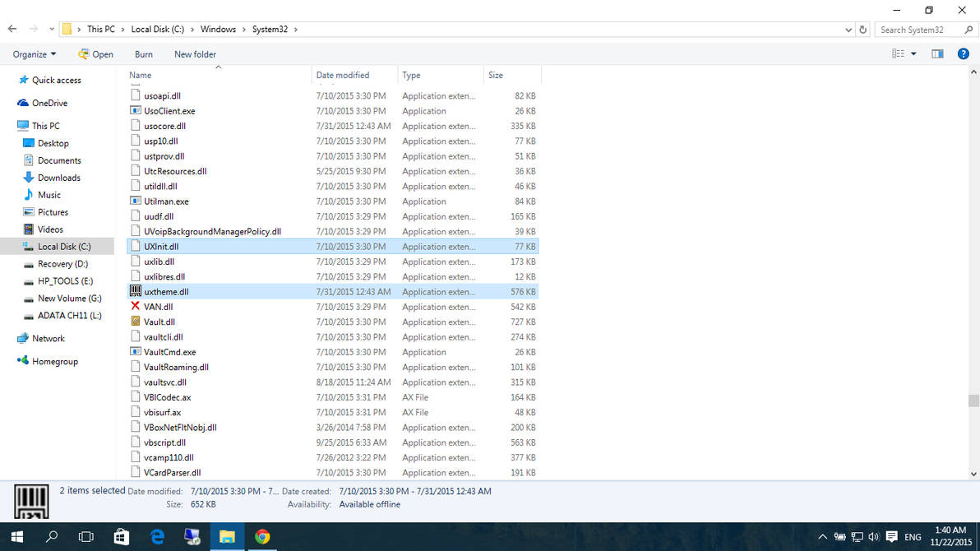The image size is (980, 551).
Task: Open the Organize dropdown menu
Action: 32,54
